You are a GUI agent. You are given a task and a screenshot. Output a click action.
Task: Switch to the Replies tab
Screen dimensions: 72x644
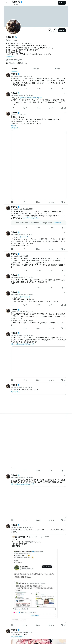click(36, 68)
